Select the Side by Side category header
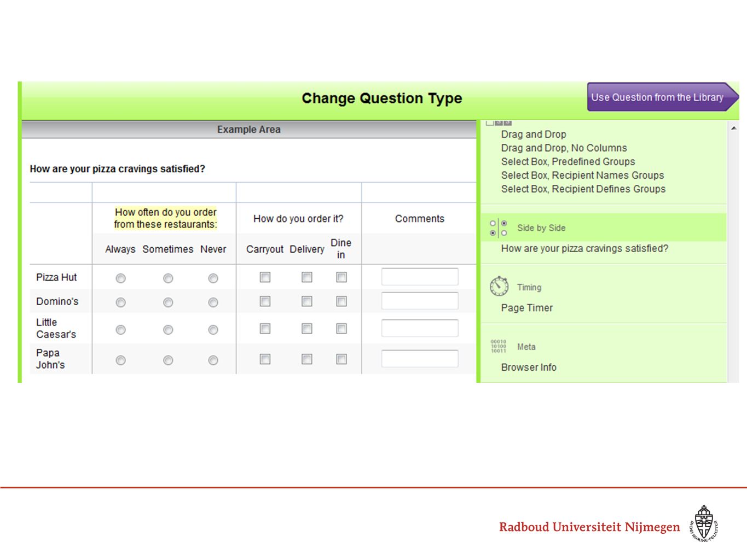Image resolution: width=747 pixels, height=560 pixels. point(604,227)
